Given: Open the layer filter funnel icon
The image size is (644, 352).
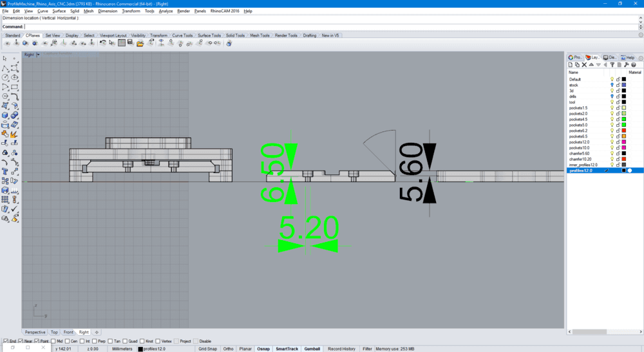Looking at the screenshot, I should pos(612,65).
